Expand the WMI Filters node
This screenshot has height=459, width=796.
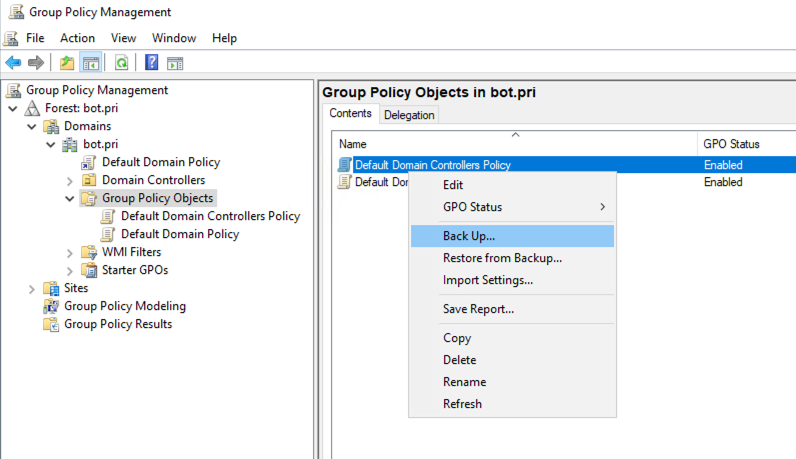click(x=70, y=253)
